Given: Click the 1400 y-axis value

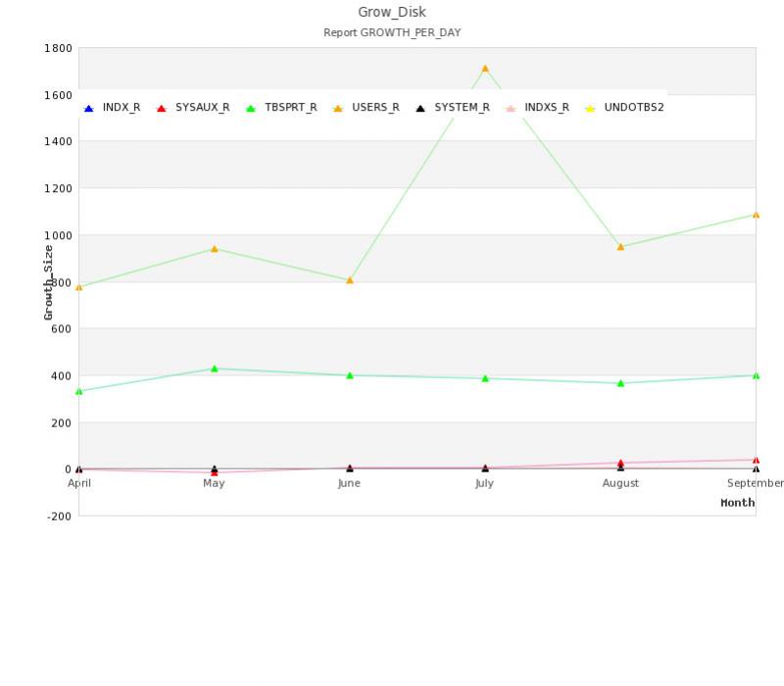Looking at the screenshot, I should (x=58, y=141).
